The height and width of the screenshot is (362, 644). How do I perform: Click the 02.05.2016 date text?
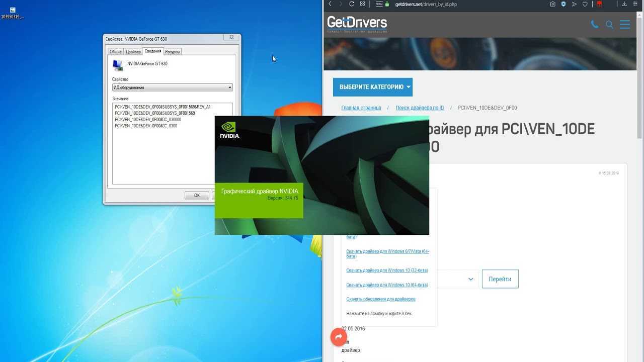[x=353, y=329]
